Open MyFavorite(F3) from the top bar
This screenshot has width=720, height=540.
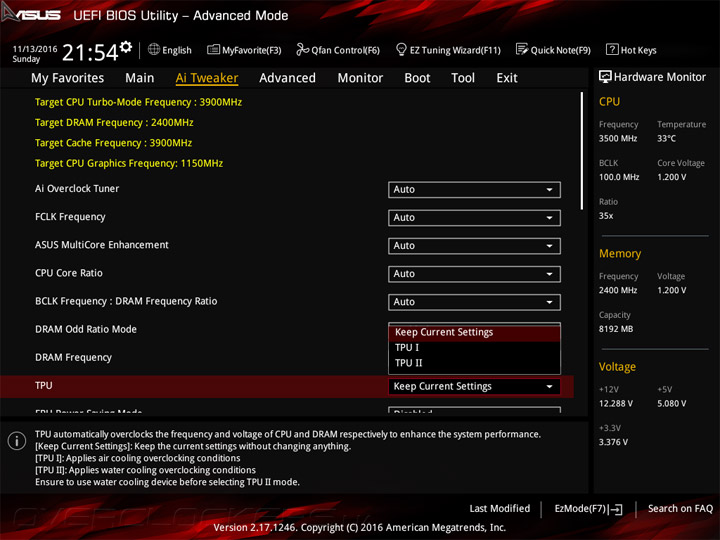coord(244,50)
